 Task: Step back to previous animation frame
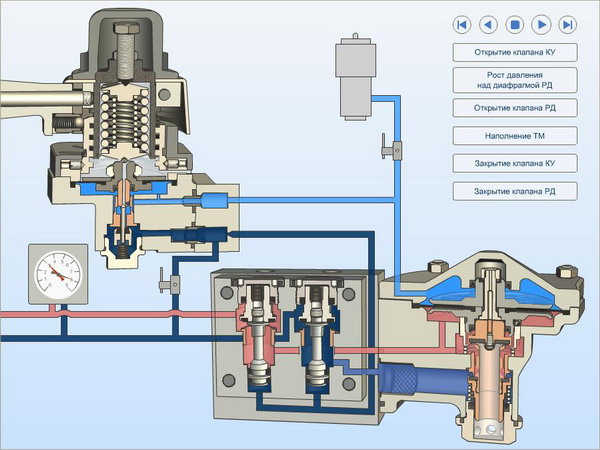click(x=488, y=25)
